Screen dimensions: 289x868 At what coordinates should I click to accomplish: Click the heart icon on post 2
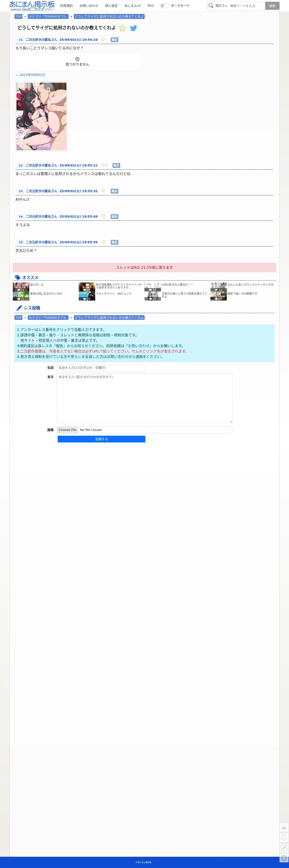click(103, 165)
